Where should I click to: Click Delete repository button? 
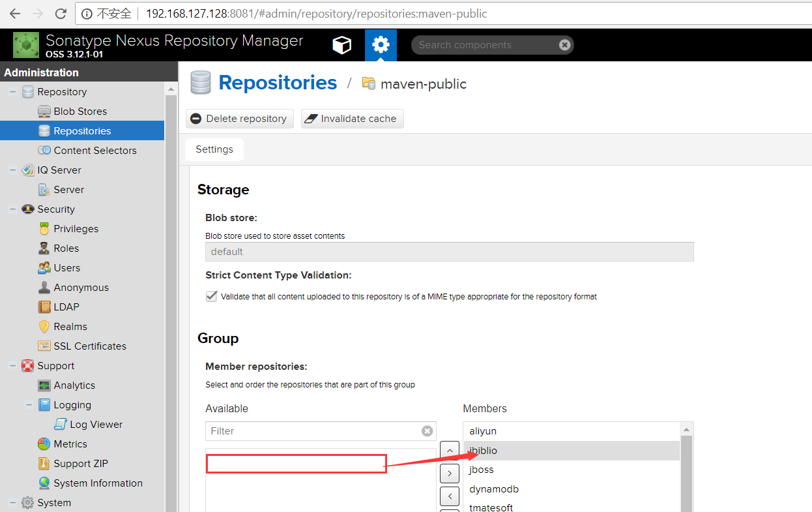coord(239,119)
